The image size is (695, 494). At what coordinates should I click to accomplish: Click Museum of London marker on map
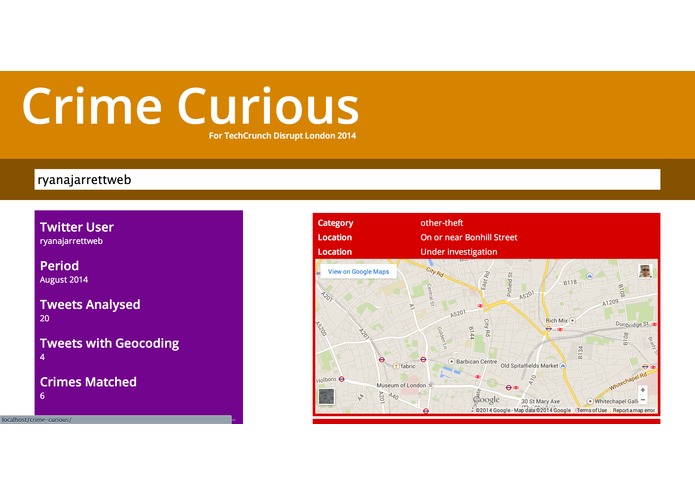[x=430, y=385]
